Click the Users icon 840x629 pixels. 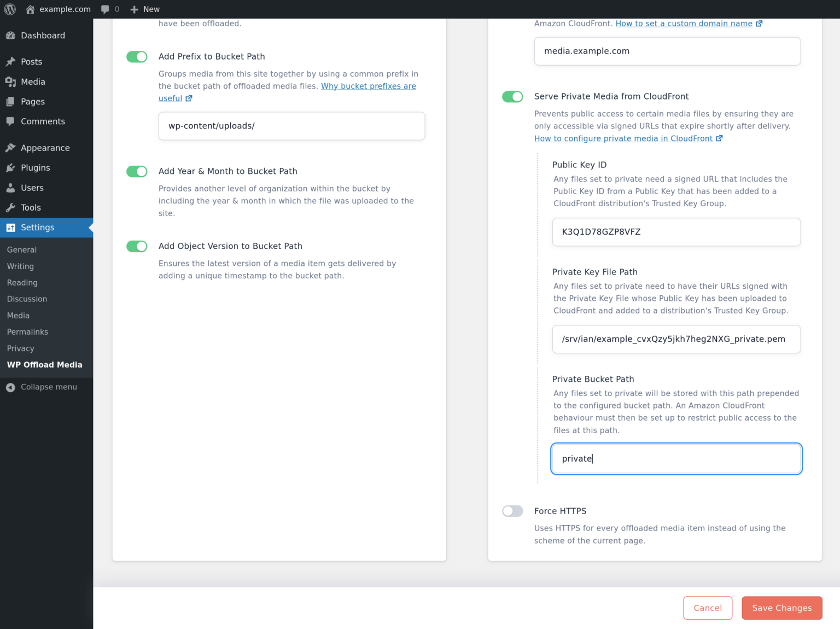pyautogui.click(x=11, y=188)
